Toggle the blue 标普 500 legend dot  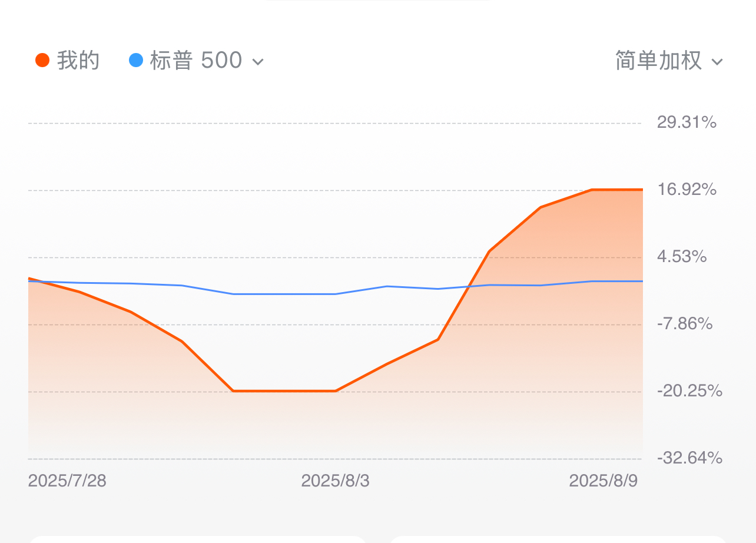(x=136, y=61)
